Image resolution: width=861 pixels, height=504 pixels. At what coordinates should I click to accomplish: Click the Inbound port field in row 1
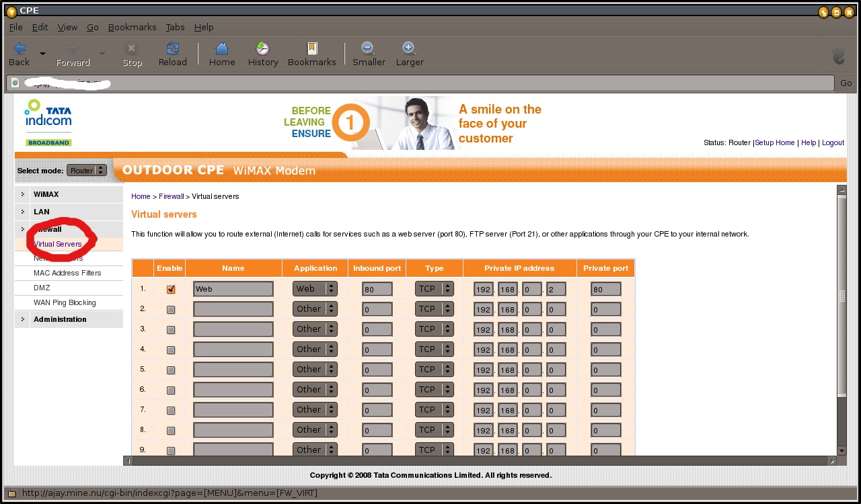pos(377,289)
